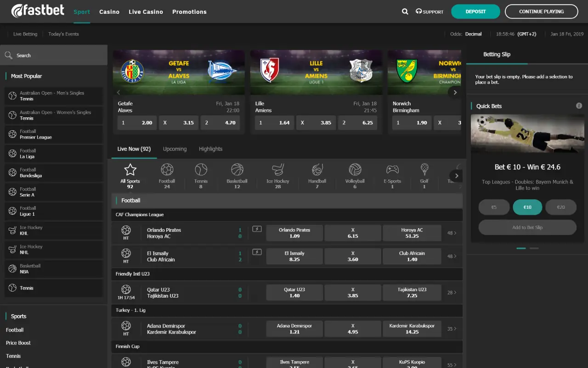The width and height of the screenshot is (588, 368).
Task: Expand 35 markets for Adana Demirspor match
Action: tap(452, 329)
